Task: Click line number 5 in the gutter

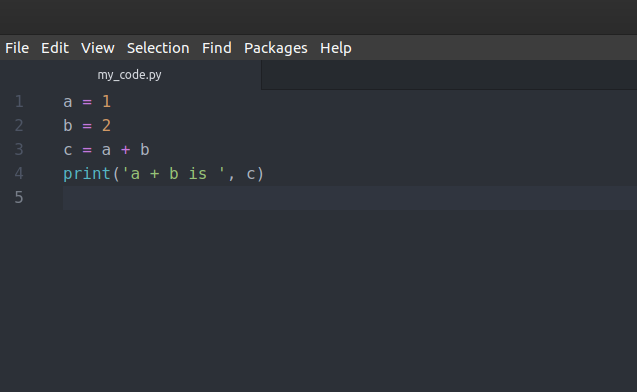Action: [19, 197]
